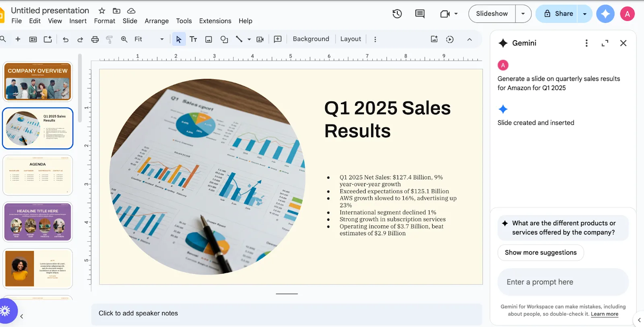Expand the line tool dropdown arrow

coord(249,39)
